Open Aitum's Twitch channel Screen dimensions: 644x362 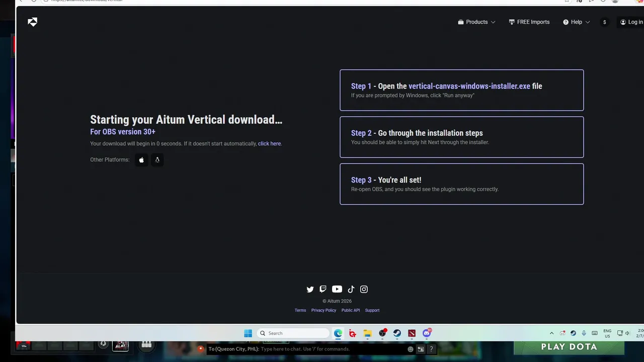tap(323, 289)
